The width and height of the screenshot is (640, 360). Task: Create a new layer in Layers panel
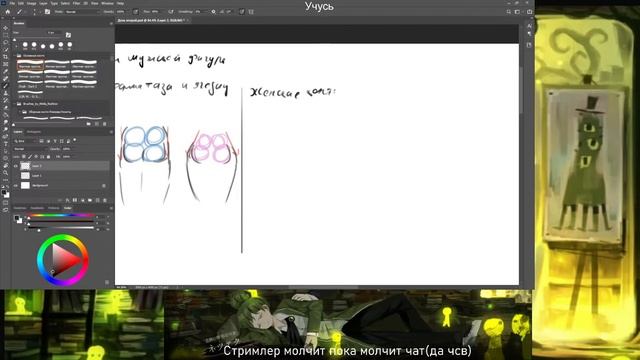point(98,200)
